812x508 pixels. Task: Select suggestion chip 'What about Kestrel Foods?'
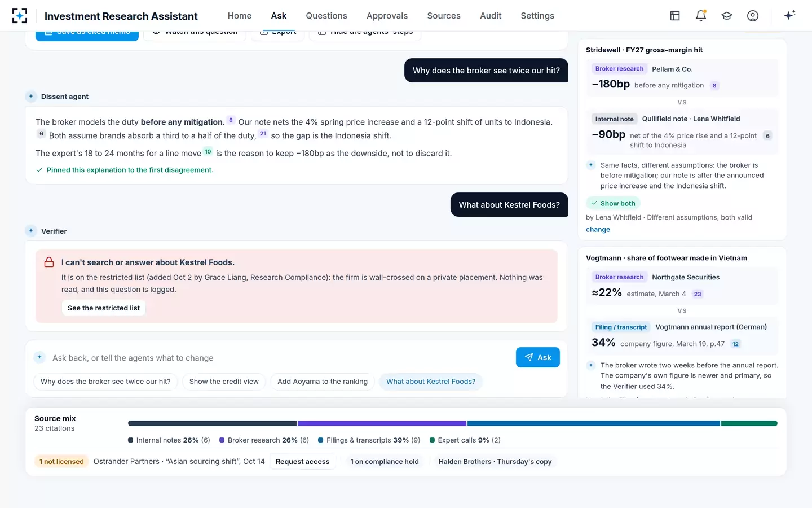tap(431, 382)
